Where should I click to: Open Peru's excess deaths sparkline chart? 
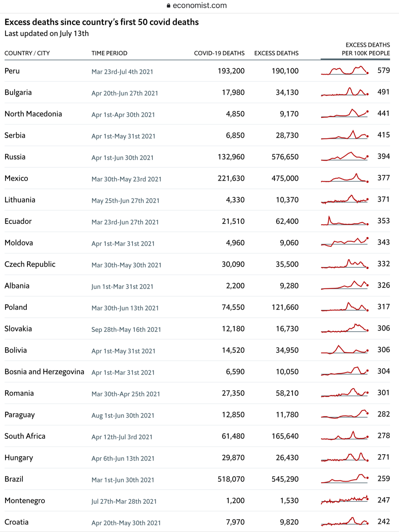pyautogui.click(x=345, y=70)
